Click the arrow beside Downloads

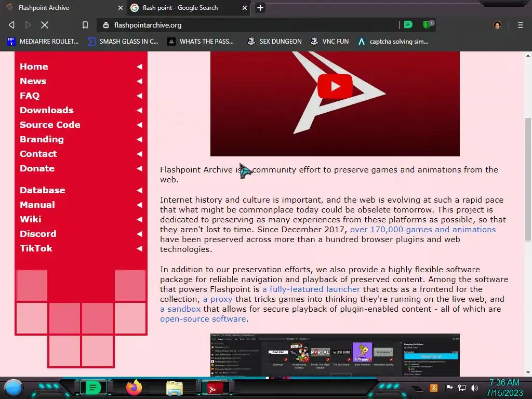(139, 110)
